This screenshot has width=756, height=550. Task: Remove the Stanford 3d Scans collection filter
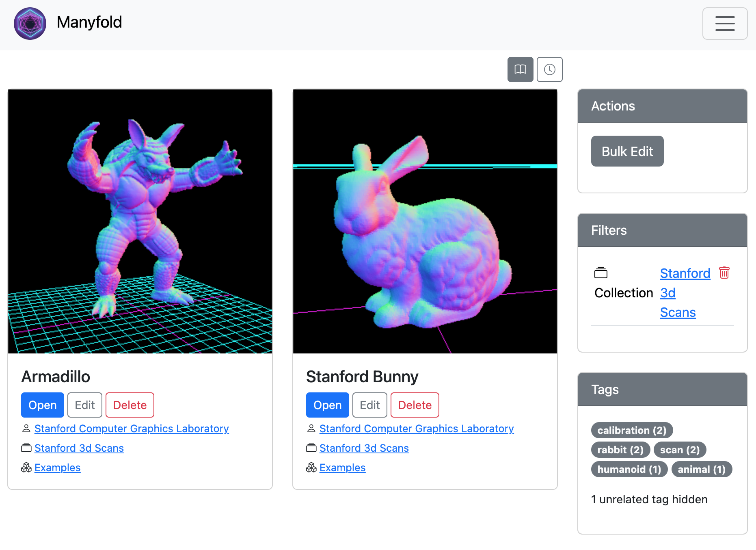724,273
